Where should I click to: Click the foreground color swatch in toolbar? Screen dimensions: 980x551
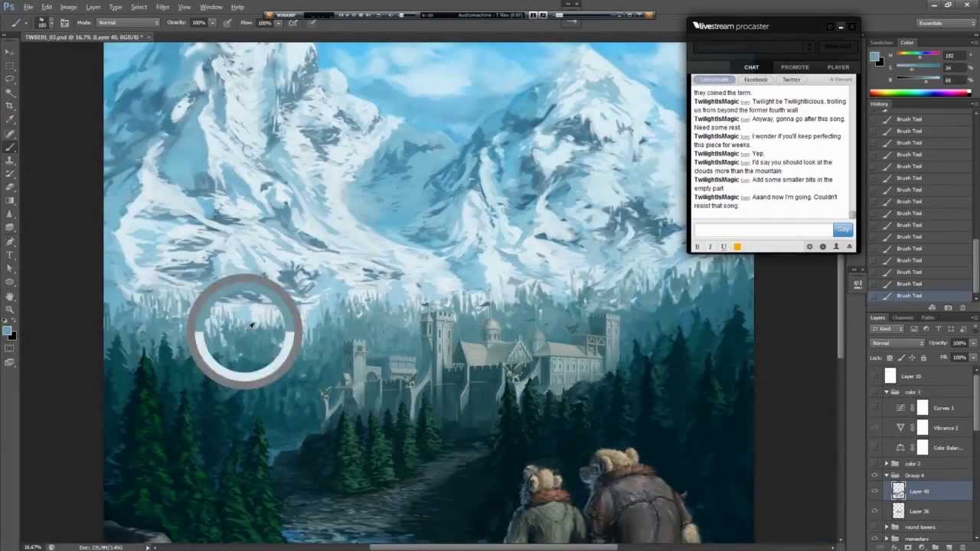(7, 331)
